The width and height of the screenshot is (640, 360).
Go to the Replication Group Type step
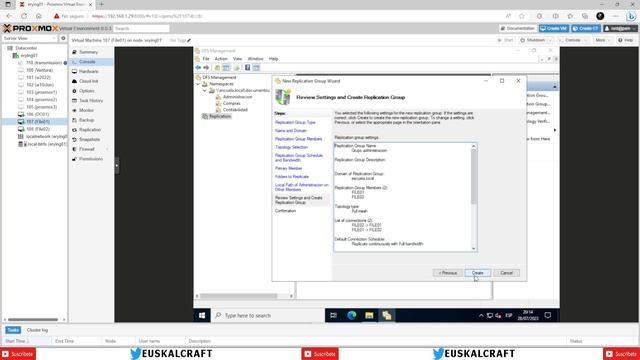295,122
